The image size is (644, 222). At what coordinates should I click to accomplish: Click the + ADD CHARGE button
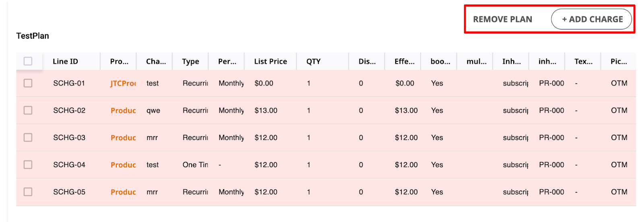(591, 19)
